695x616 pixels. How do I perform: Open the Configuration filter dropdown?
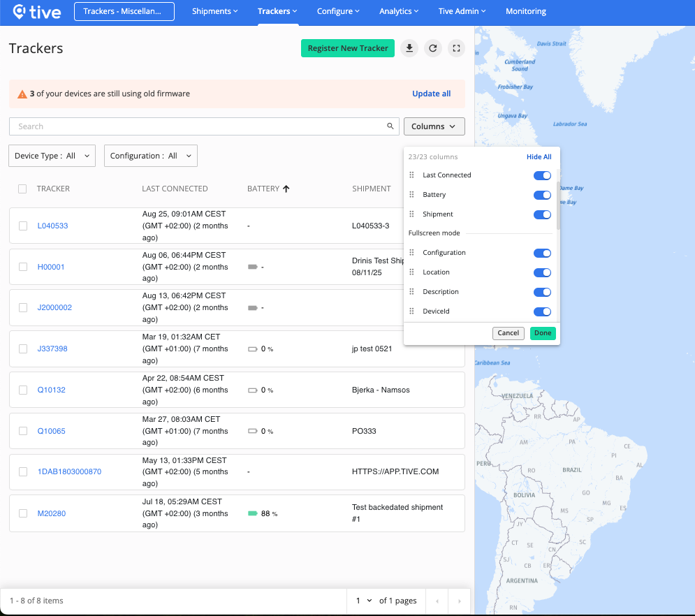click(150, 156)
